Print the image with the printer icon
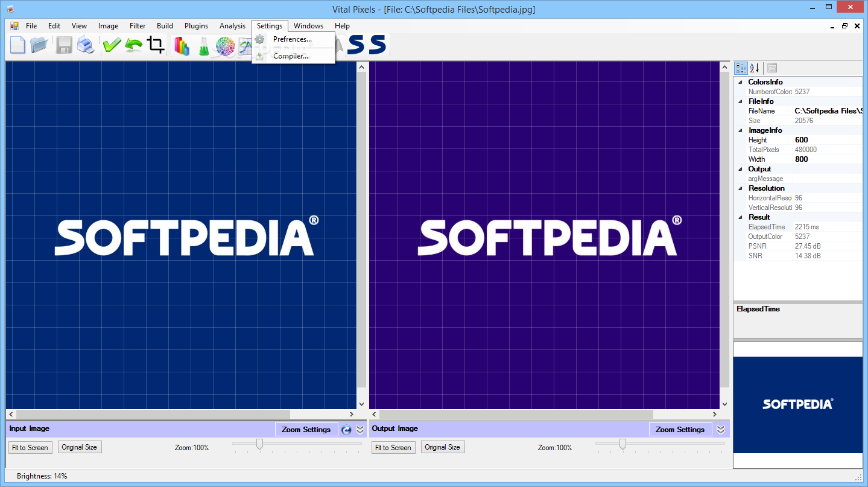The height and width of the screenshot is (487, 868). click(x=85, y=45)
